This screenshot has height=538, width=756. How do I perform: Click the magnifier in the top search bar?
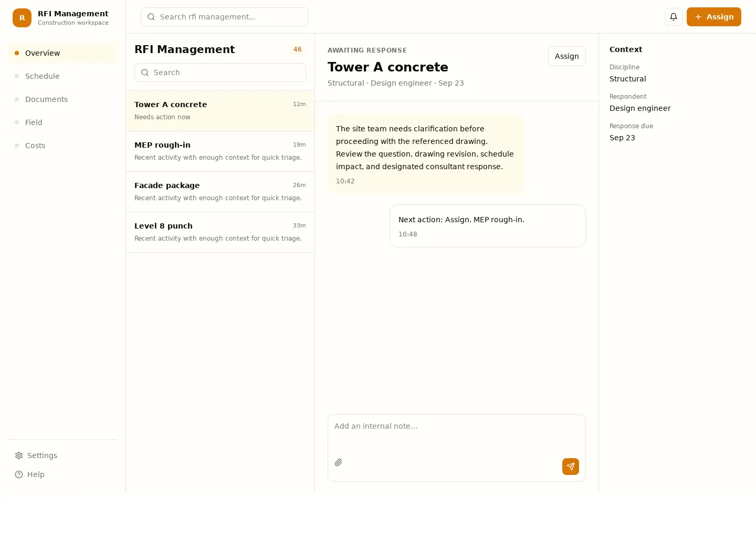coord(151,17)
